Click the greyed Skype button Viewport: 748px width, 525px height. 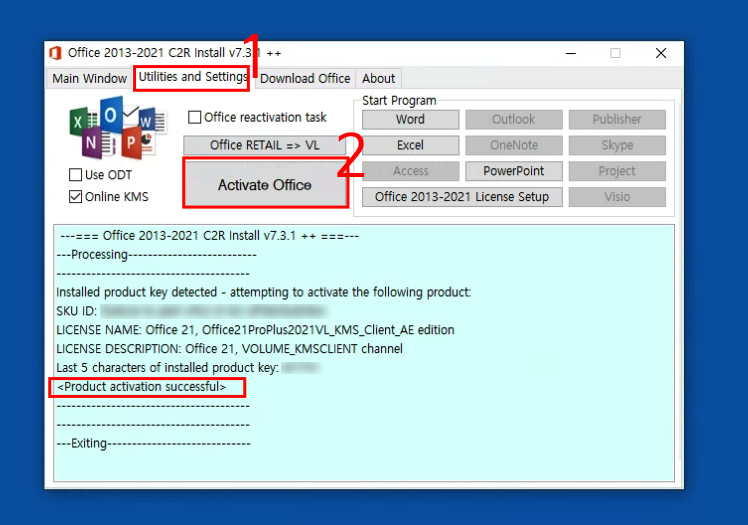[x=617, y=145]
